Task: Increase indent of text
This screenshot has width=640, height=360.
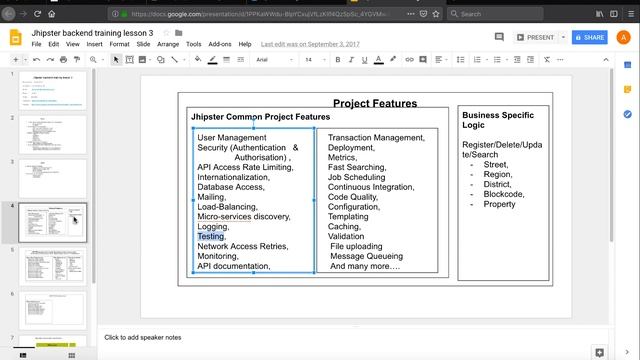Action: (x=531, y=60)
